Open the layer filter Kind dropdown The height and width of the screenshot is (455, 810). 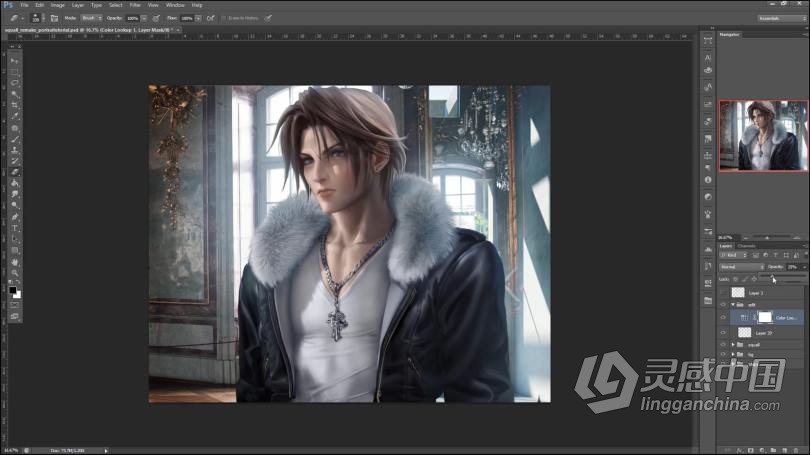click(x=734, y=255)
